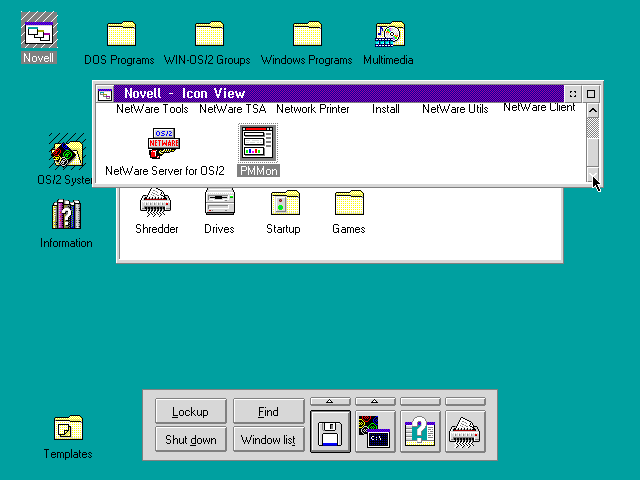640x480 pixels.
Task: Click the scroll-up arrow in the Novell window
Action: pyautogui.click(x=593, y=110)
